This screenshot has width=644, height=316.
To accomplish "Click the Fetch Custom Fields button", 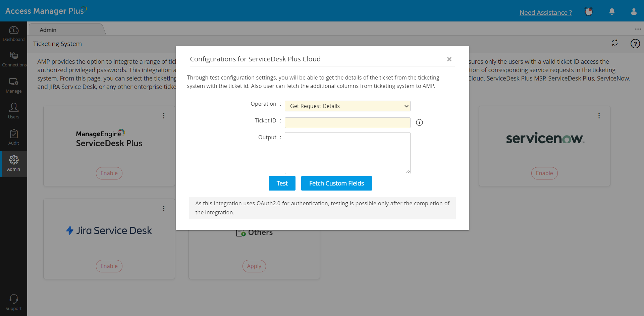I will coord(336,183).
